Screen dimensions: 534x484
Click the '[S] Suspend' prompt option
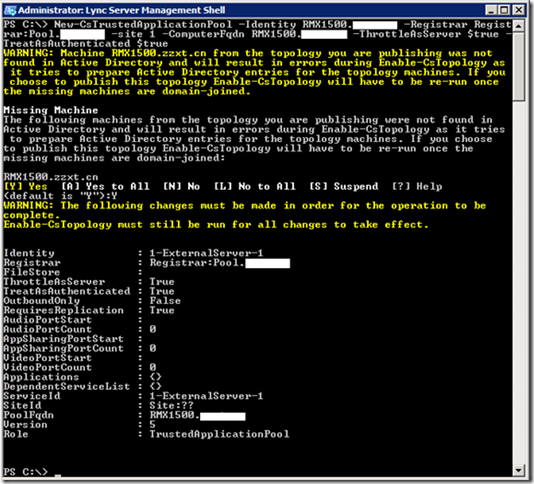point(343,186)
